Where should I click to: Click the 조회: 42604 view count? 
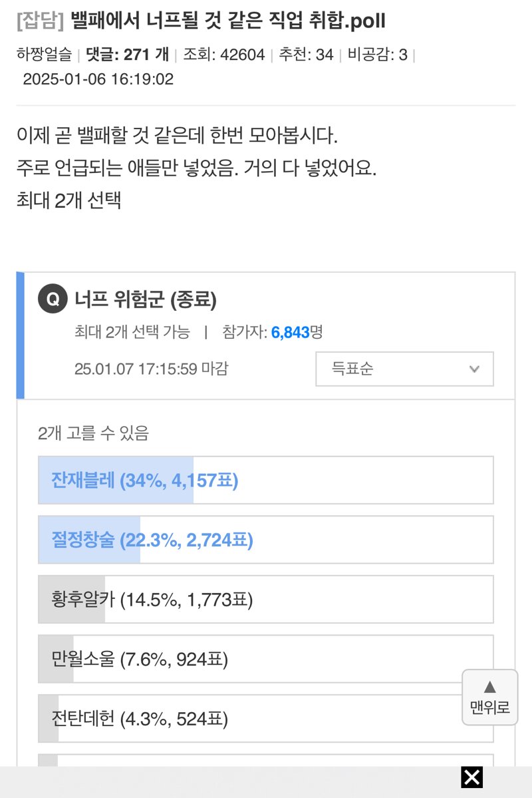(x=224, y=55)
